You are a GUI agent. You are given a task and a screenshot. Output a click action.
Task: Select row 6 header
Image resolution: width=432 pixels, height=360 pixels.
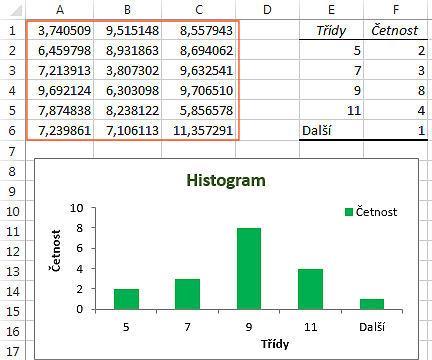coord(13,130)
